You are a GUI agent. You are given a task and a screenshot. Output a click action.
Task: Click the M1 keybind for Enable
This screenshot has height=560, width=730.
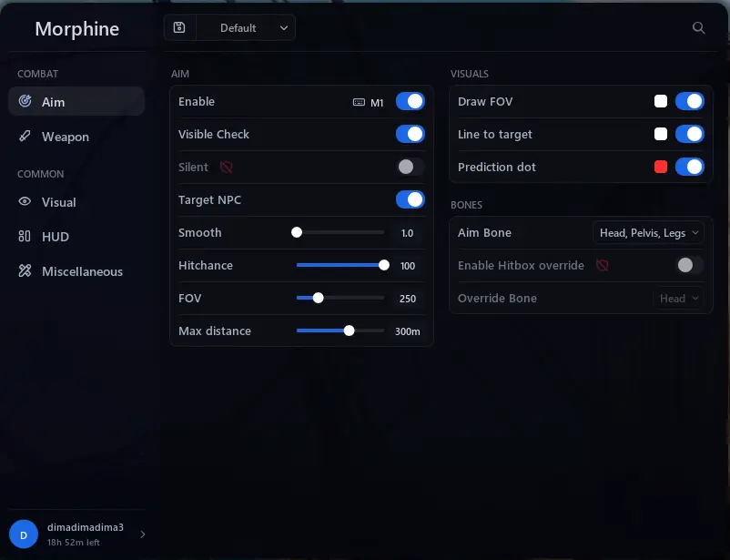point(369,103)
